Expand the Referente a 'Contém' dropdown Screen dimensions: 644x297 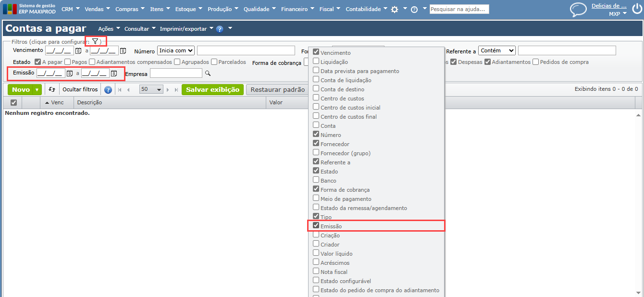click(x=496, y=50)
